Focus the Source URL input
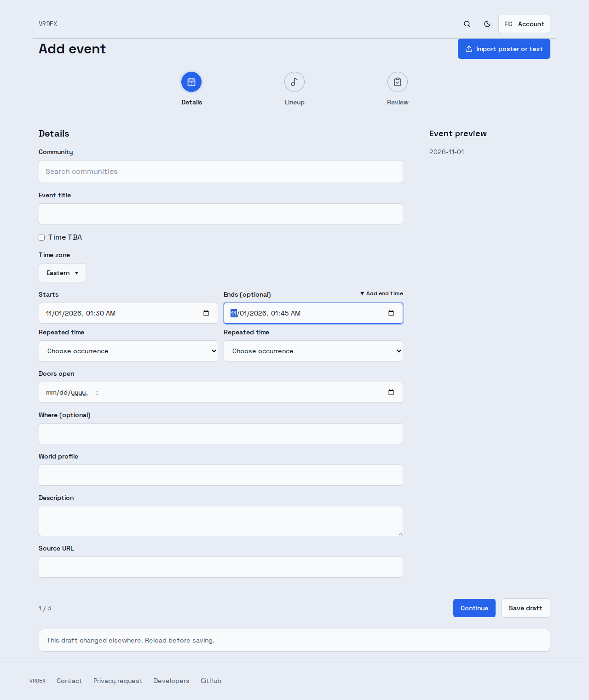 (221, 567)
